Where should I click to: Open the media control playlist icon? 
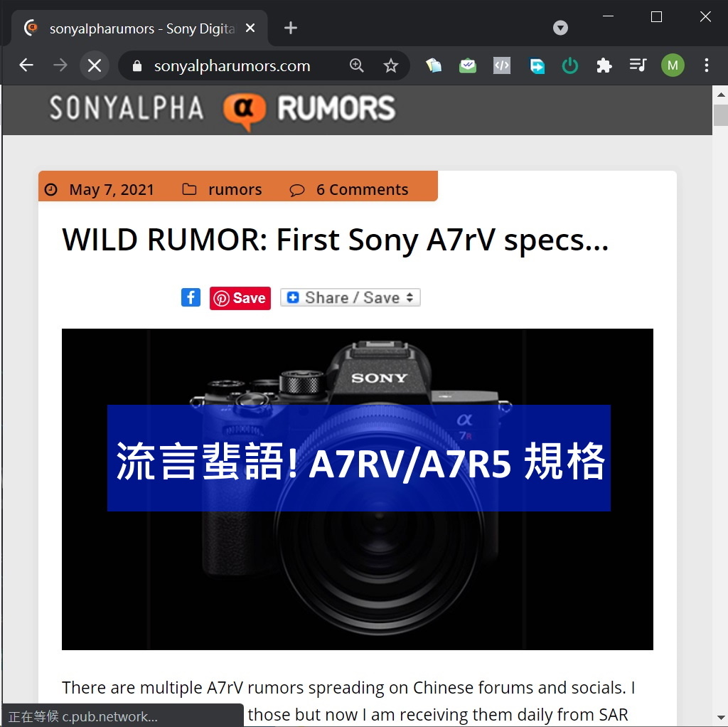(638, 65)
